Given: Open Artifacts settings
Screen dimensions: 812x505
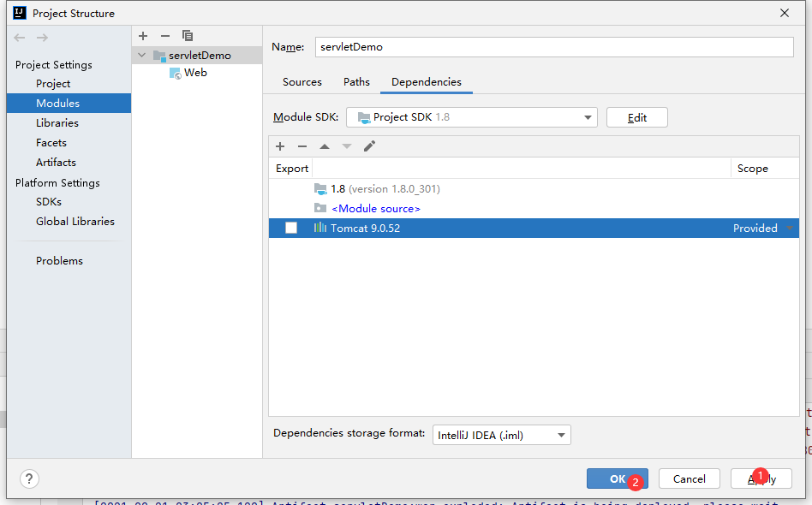Looking at the screenshot, I should click(56, 162).
